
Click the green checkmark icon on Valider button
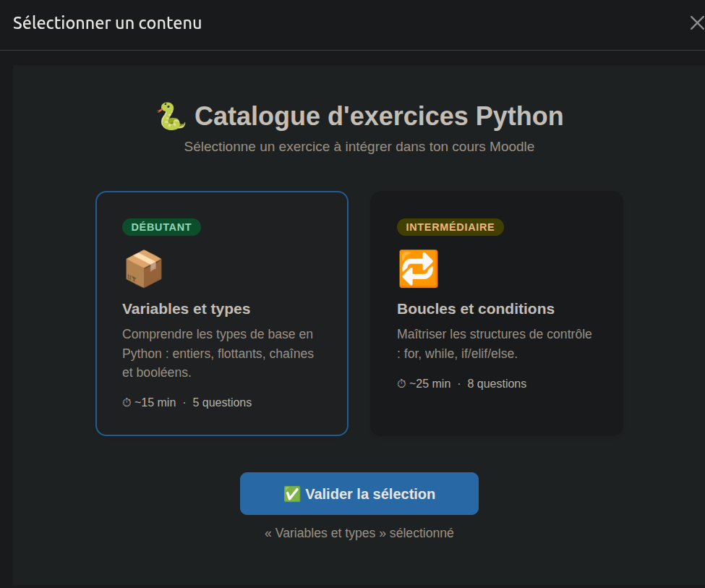click(292, 494)
